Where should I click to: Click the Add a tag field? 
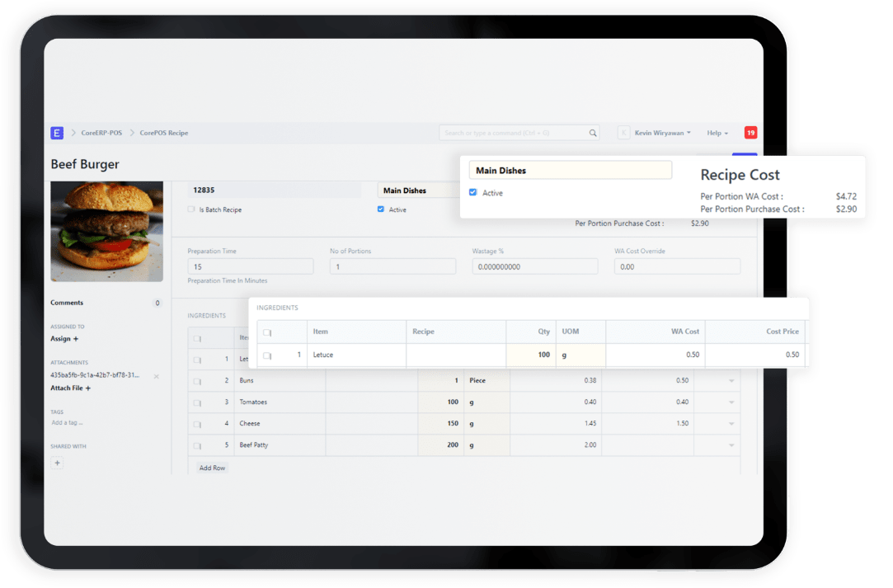(x=68, y=423)
